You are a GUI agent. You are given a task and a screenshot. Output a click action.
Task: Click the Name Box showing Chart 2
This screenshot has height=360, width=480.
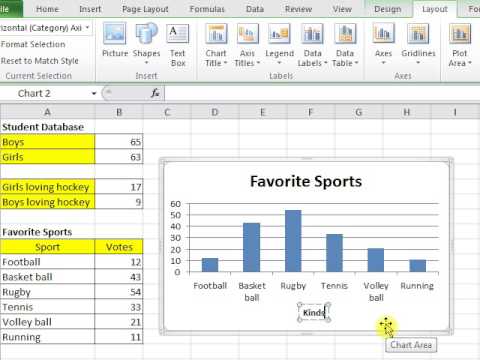point(45,93)
